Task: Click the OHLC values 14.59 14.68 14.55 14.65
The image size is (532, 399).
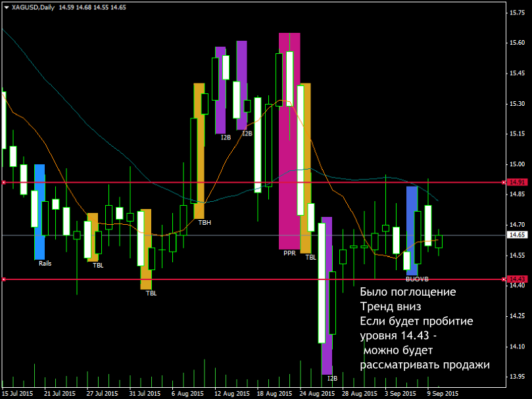Action: click(x=92, y=7)
